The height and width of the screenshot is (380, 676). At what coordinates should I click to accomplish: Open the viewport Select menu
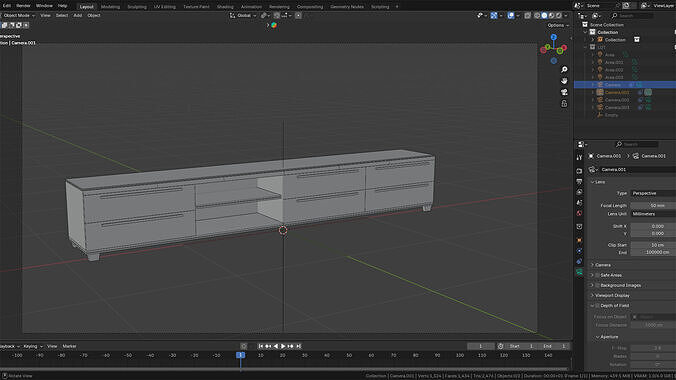click(x=62, y=16)
